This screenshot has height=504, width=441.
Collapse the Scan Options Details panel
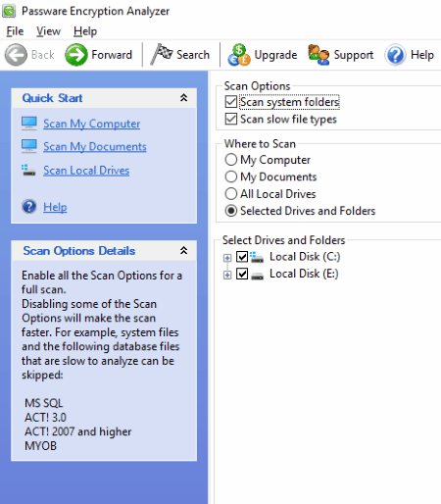183,251
